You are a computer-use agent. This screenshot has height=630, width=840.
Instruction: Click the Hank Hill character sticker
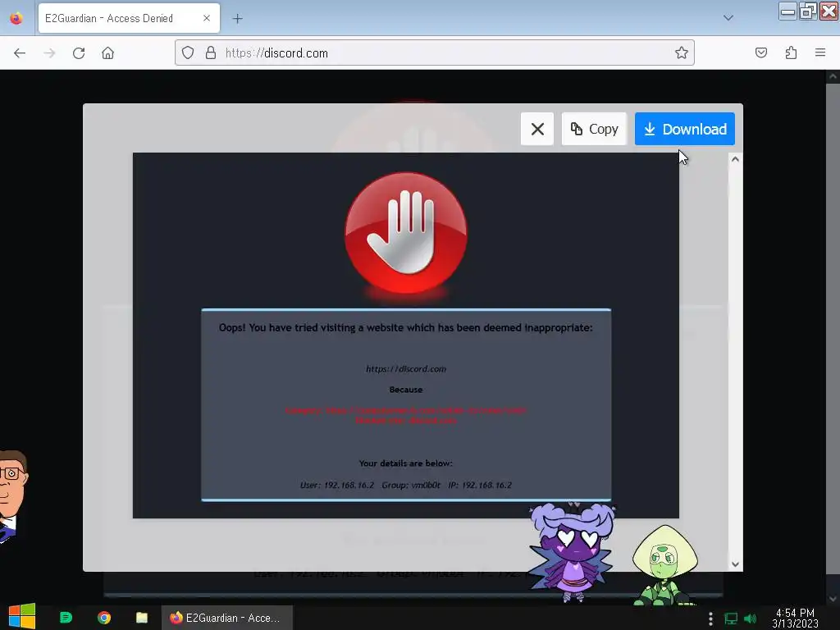pos(13,496)
